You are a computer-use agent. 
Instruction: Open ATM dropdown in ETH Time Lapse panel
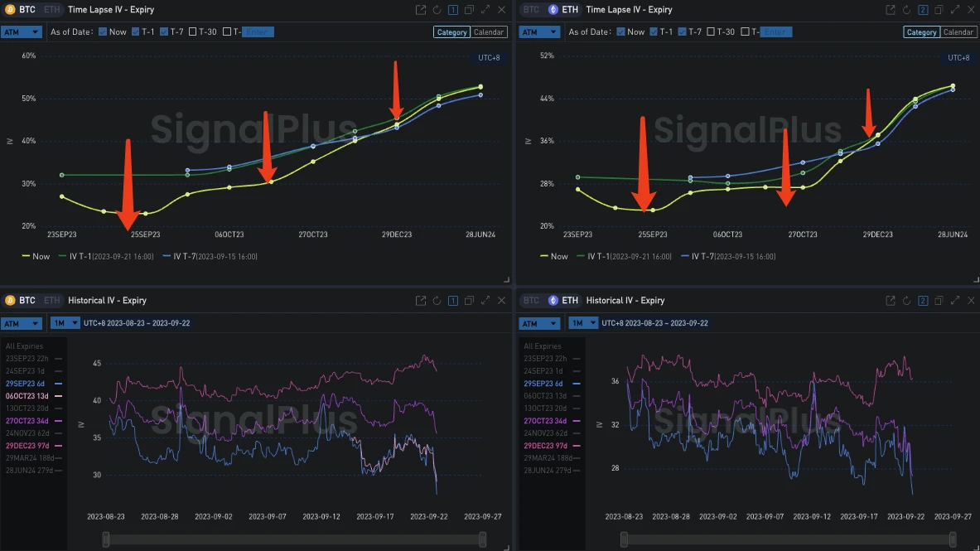click(539, 31)
